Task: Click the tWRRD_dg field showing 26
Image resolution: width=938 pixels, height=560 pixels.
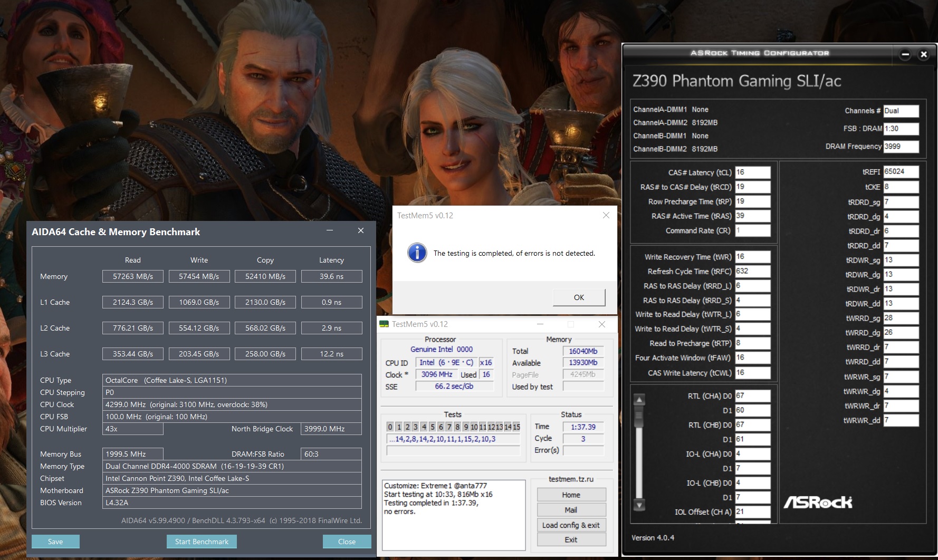Action: coord(901,333)
